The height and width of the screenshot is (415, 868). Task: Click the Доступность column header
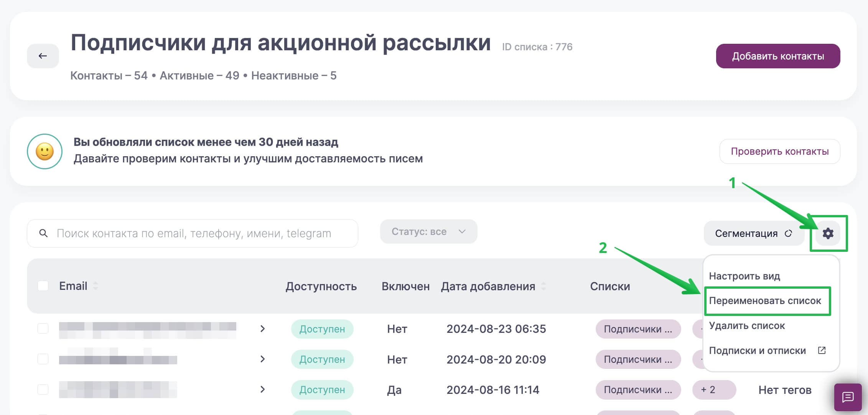321,286
